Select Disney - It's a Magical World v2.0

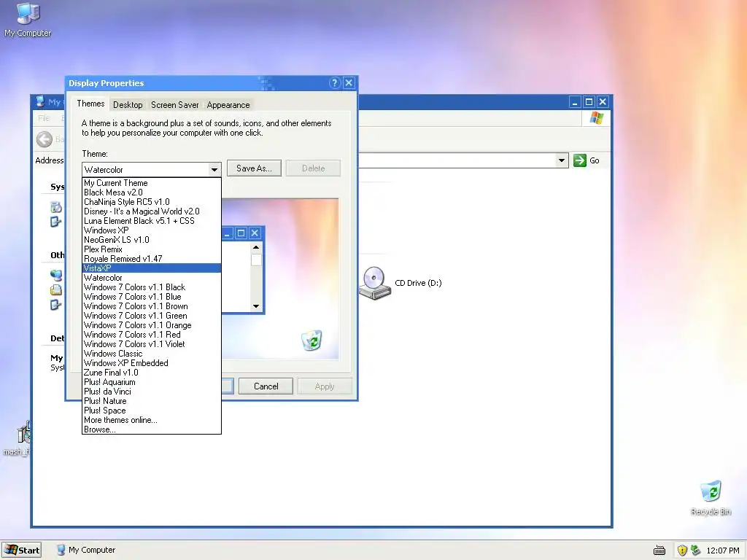[152, 211]
